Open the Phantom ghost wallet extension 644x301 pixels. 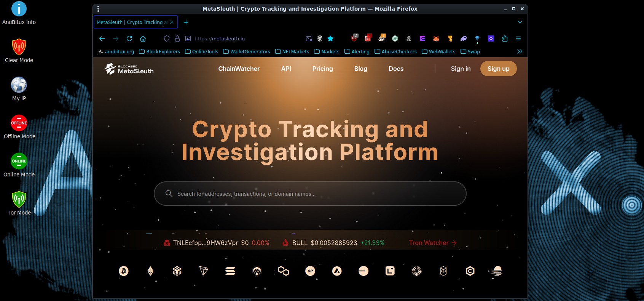464,38
